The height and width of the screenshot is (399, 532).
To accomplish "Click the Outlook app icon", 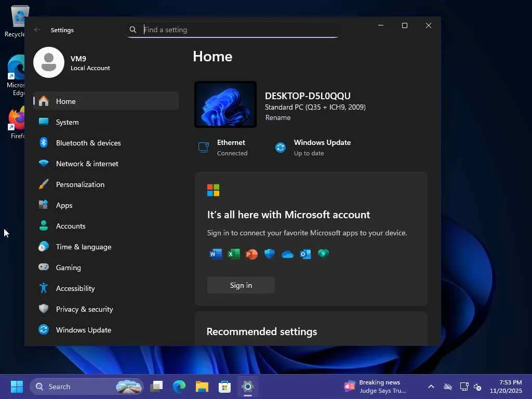I will point(305,254).
